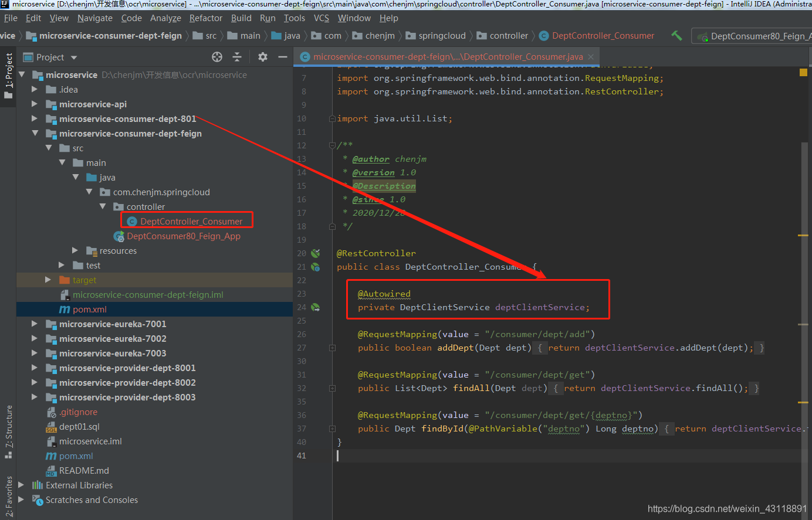
Task: Expand microservice-consumer-dept-801 module
Action: pyautogui.click(x=35, y=119)
